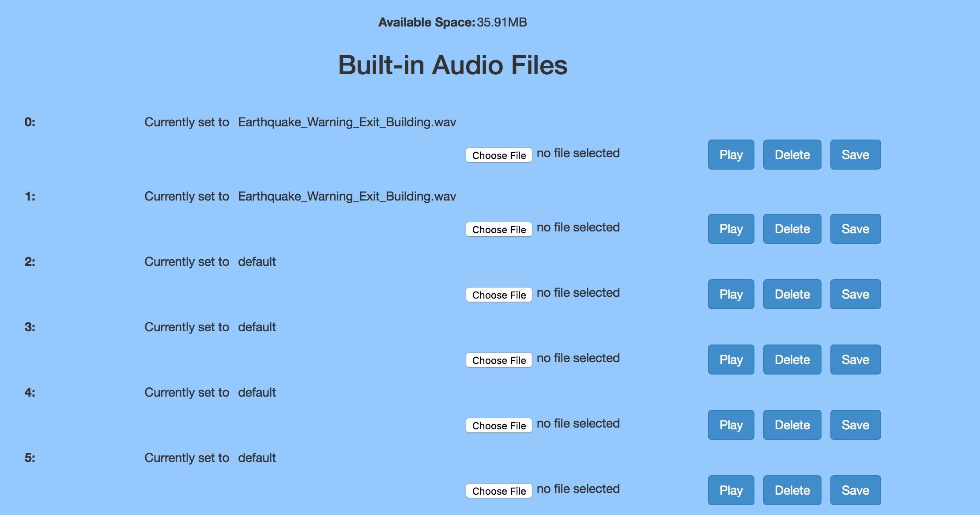Choose a file for slot 0

point(498,154)
